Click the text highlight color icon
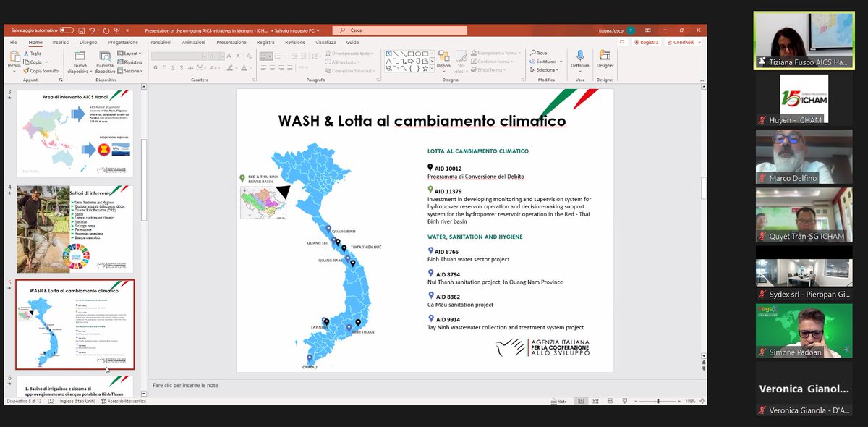The width and height of the screenshot is (868, 427). (x=230, y=67)
